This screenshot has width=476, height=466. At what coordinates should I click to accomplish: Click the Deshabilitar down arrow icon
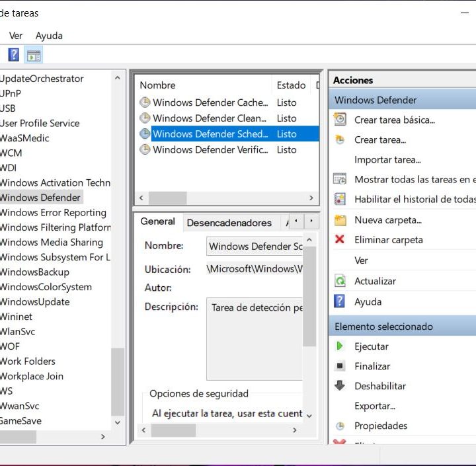coord(340,386)
